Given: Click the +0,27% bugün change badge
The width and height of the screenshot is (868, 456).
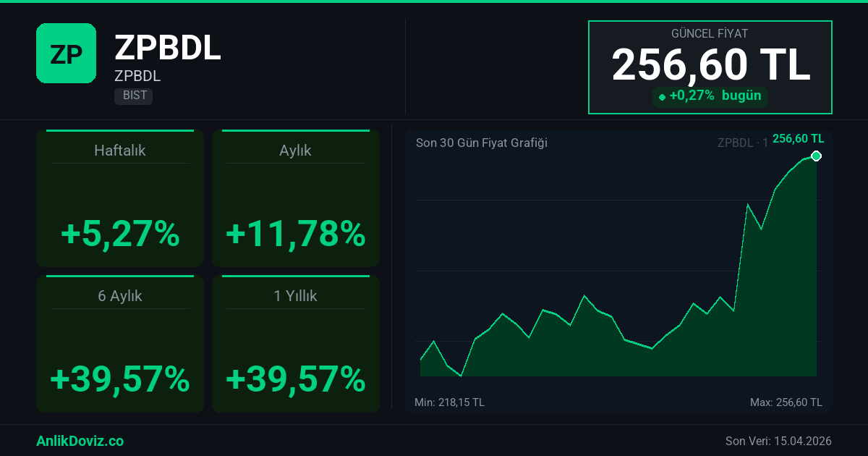Looking at the screenshot, I should click(710, 96).
